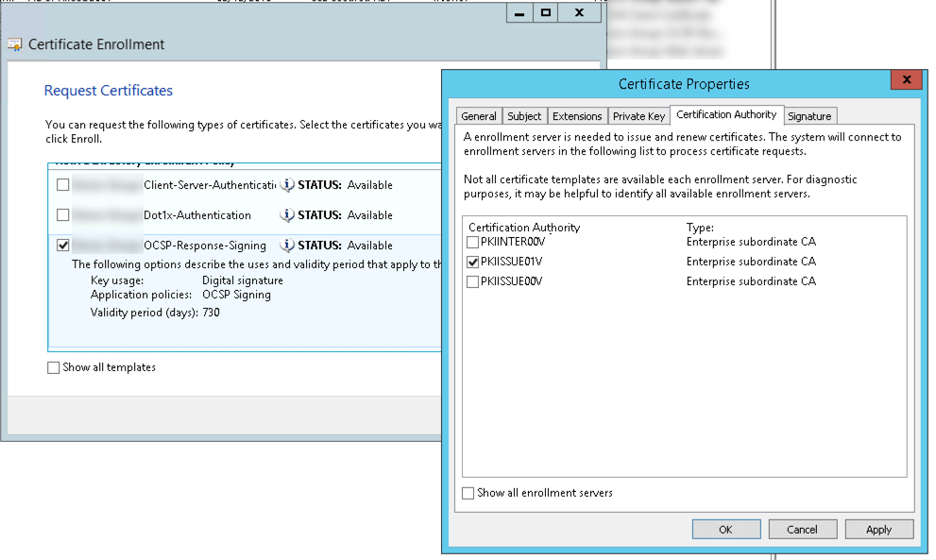This screenshot has height=560, width=936.
Task: Uncheck the OCSP-Response-Signing template checkbox
Action: click(62, 246)
